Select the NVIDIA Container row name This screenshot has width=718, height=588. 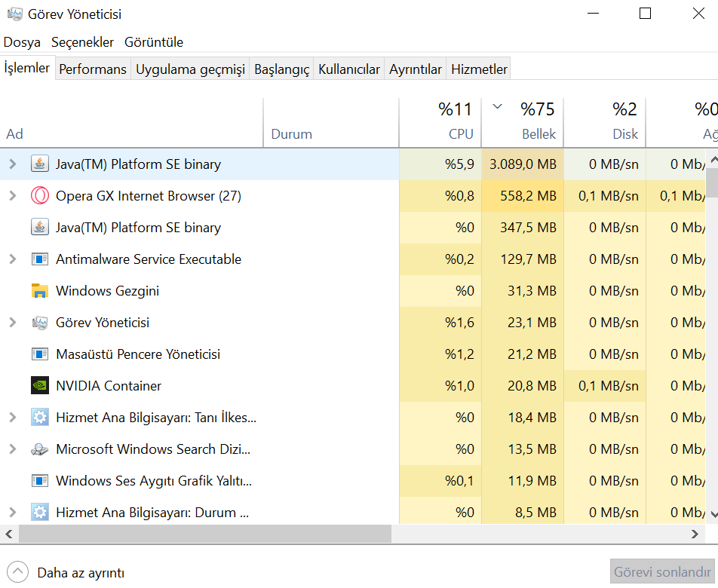pos(109,386)
